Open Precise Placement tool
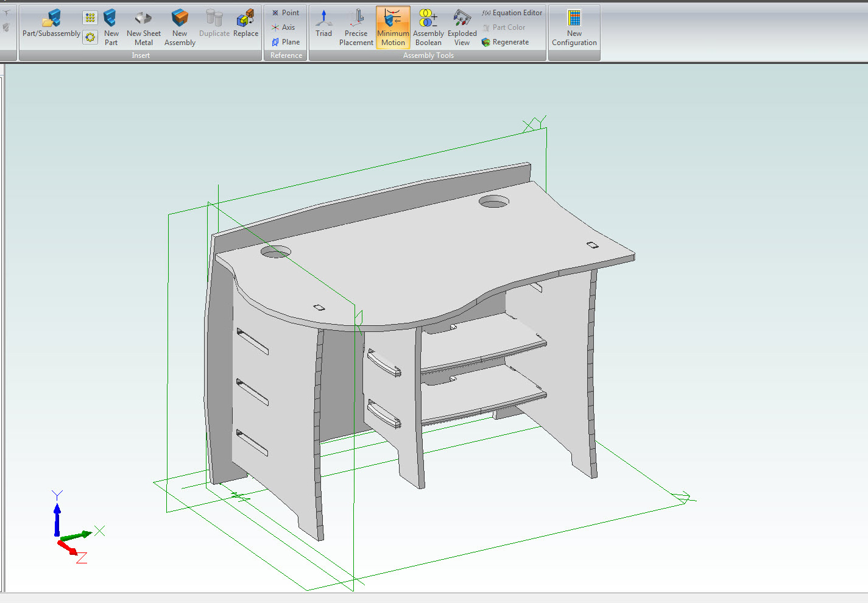The image size is (868, 603). 356,27
